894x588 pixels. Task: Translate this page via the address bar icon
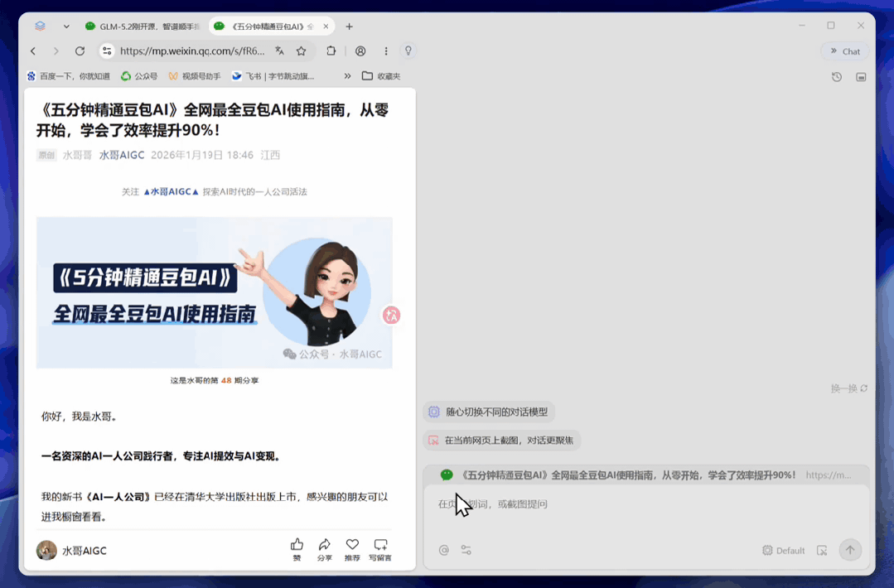pyautogui.click(x=279, y=51)
